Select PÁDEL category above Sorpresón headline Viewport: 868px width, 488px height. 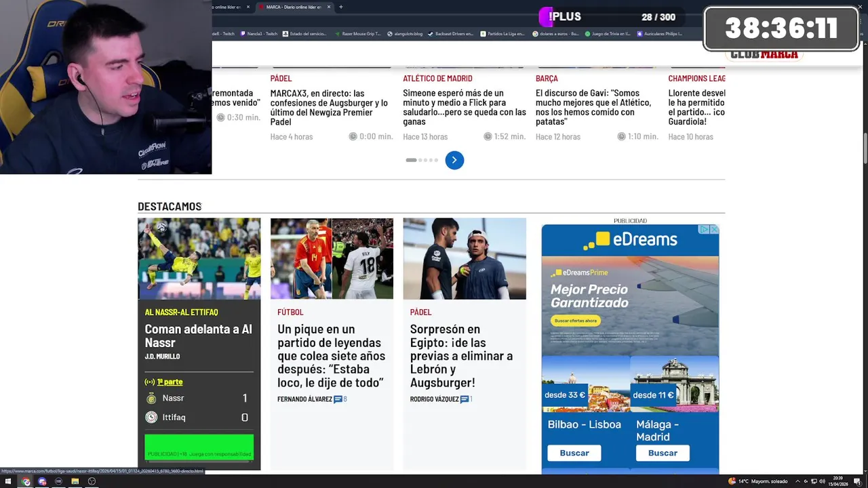(x=420, y=312)
